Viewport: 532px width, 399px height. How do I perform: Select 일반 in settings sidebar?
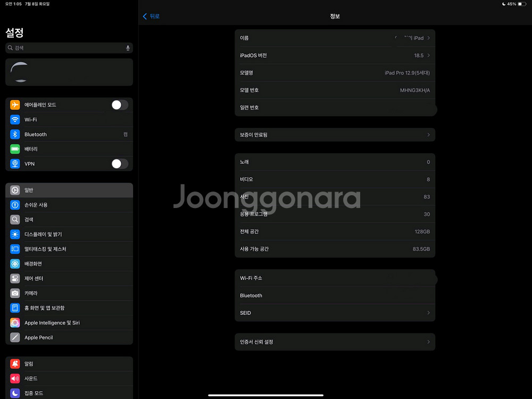[x=69, y=190]
